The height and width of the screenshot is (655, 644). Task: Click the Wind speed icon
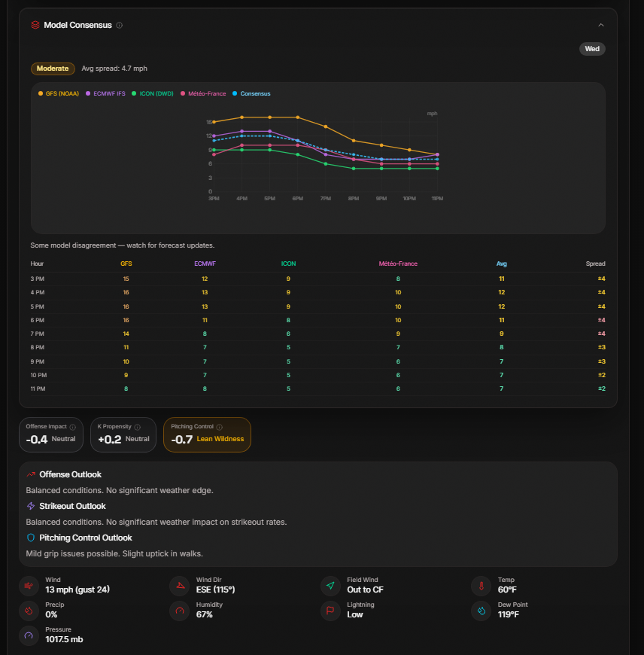tap(29, 586)
